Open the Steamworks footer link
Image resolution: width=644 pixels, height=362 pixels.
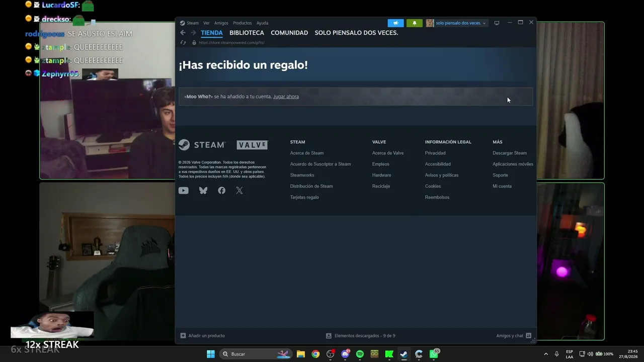pyautogui.click(x=302, y=175)
